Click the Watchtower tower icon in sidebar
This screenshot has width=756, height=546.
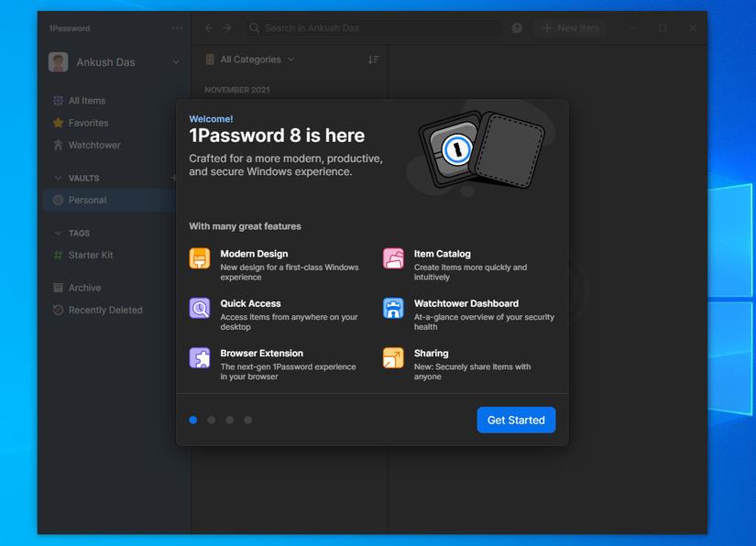click(59, 145)
